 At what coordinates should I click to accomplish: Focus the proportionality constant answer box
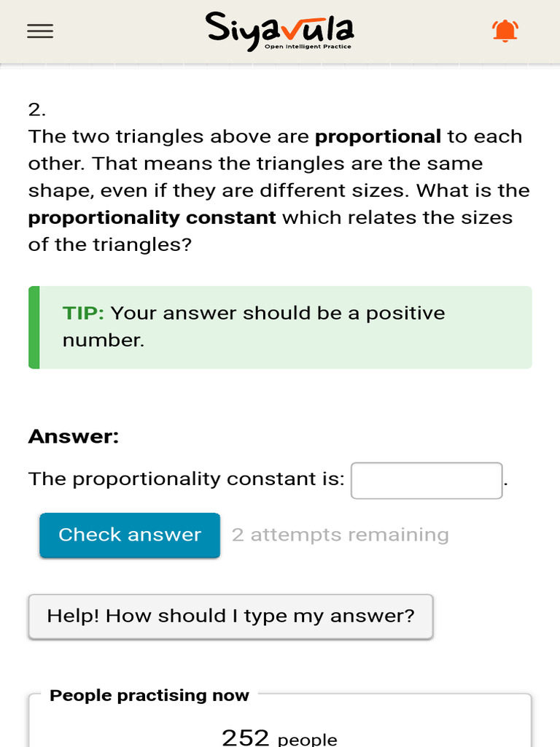click(427, 480)
